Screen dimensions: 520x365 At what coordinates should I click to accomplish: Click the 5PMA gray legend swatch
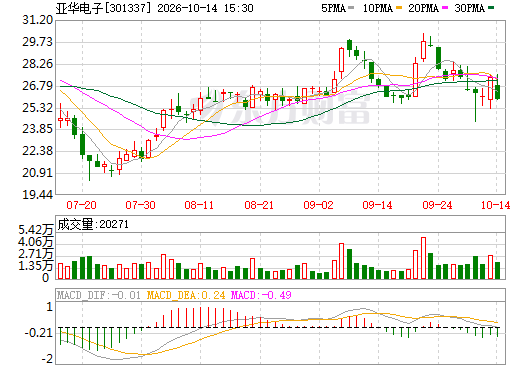coord(351,8)
